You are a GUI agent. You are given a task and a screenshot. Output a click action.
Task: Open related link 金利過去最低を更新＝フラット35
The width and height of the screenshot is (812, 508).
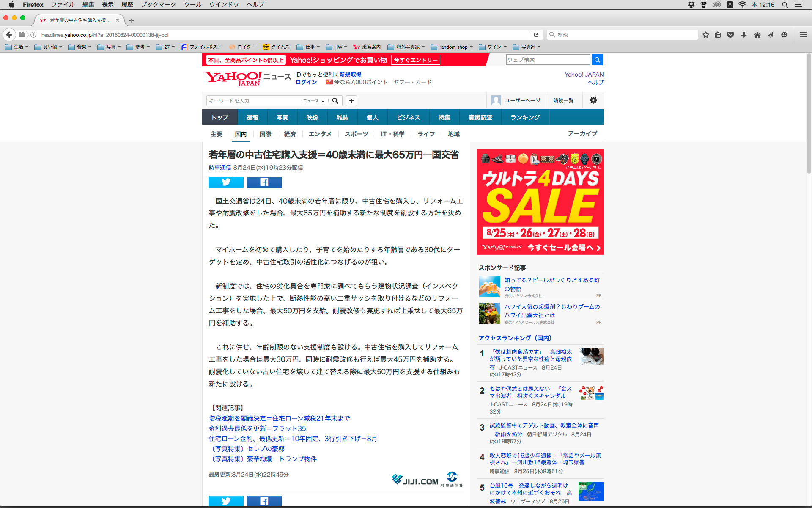pyautogui.click(x=257, y=428)
